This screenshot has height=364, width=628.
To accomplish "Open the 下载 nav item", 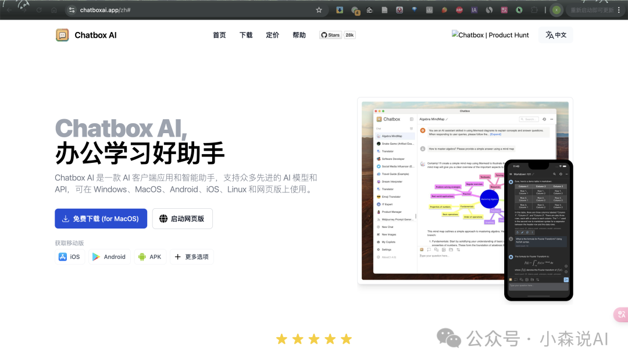I will point(246,35).
